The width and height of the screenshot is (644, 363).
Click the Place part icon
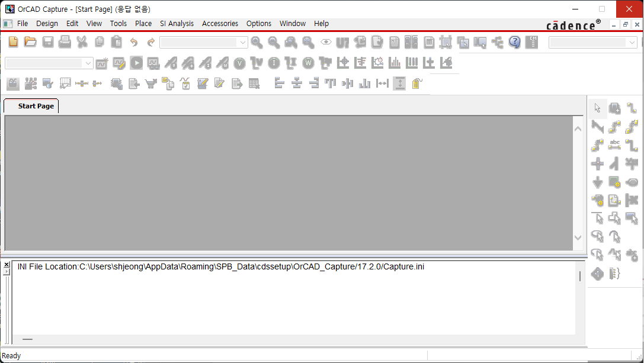[614, 108]
